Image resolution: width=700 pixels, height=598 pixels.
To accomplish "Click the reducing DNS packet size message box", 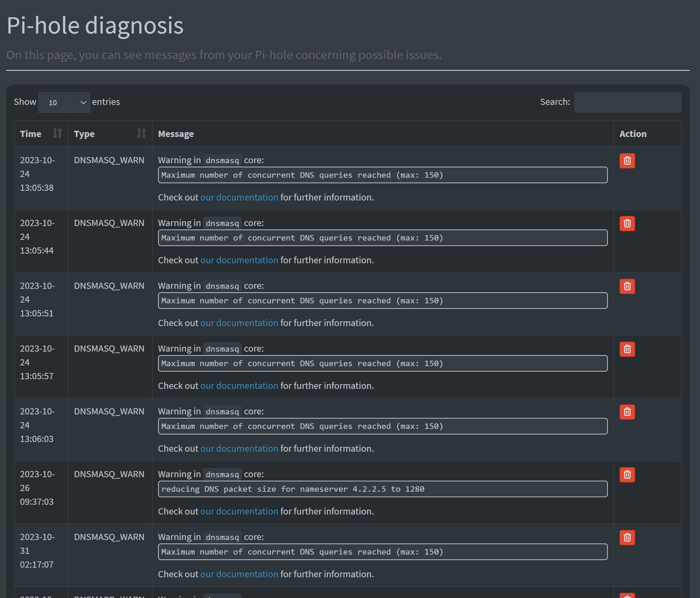I will click(x=382, y=489).
